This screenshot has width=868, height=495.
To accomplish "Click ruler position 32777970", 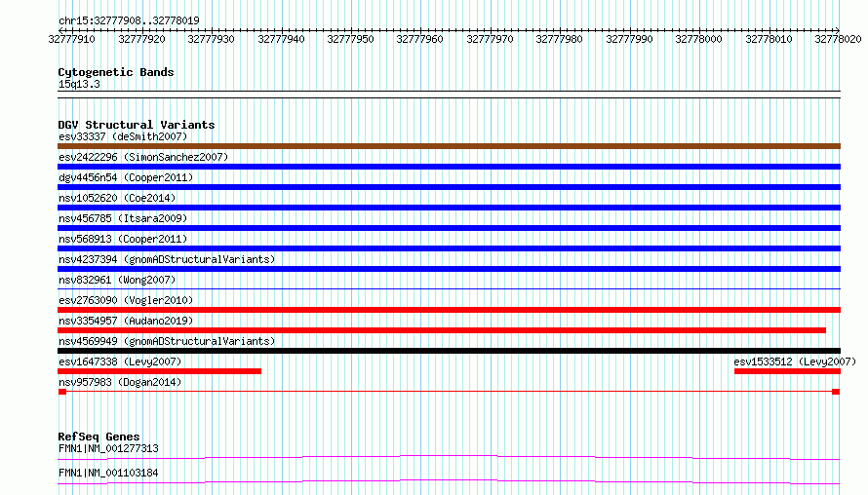I will [x=490, y=39].
